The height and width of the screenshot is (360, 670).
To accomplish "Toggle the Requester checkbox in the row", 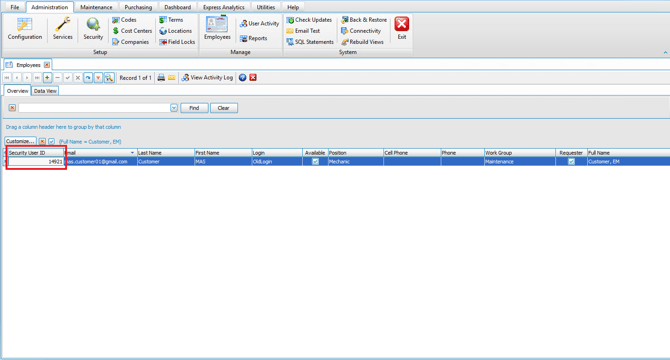I will 571,161.
